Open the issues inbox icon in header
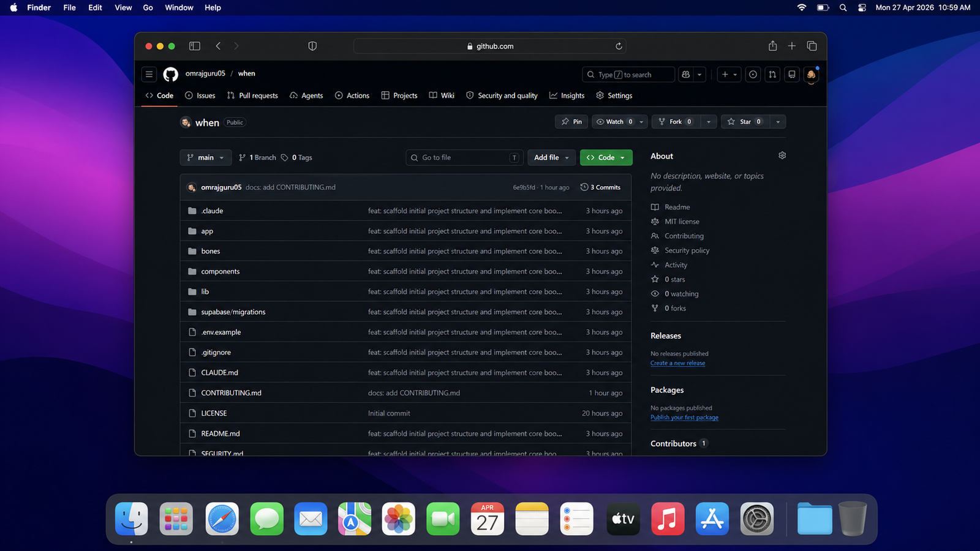Image resolution: width=980 pixels, height=551 pixels. click(753, 74)
